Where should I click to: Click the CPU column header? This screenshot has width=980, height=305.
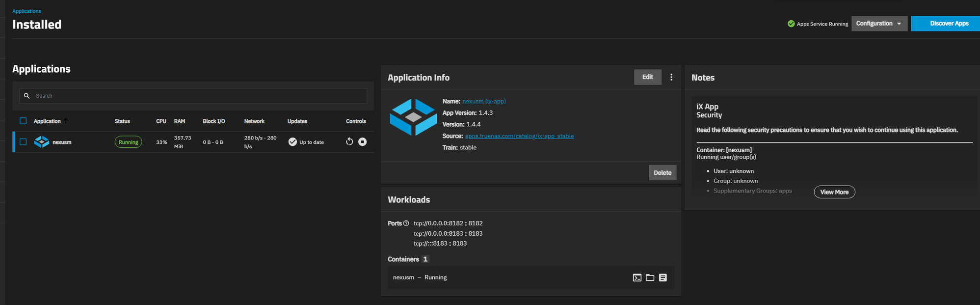click(161, 121)
